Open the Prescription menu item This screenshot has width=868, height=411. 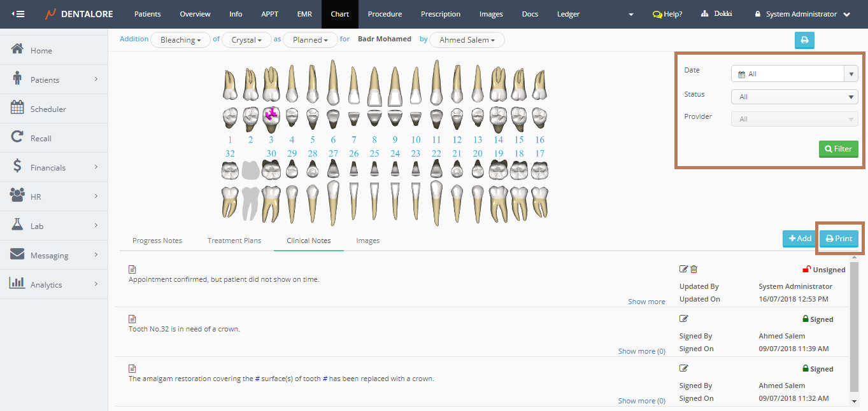click(x=440, y=14)
